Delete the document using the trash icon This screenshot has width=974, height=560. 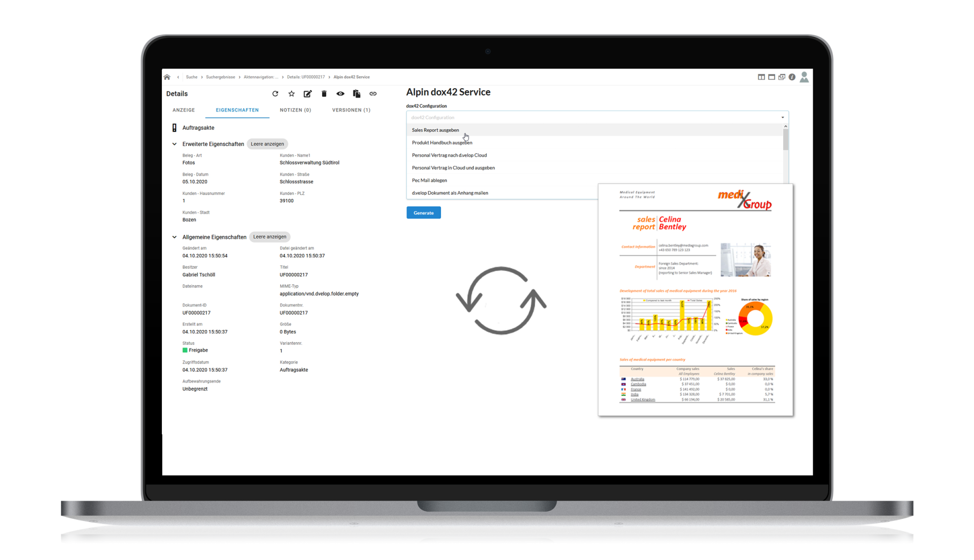(x=324, y=94)
